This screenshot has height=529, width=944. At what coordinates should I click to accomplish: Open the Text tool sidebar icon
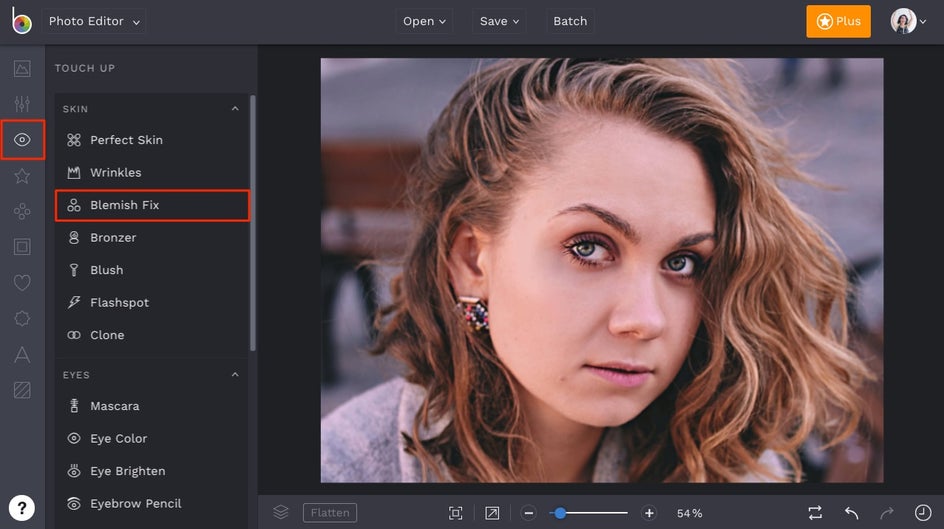point(22,355)
